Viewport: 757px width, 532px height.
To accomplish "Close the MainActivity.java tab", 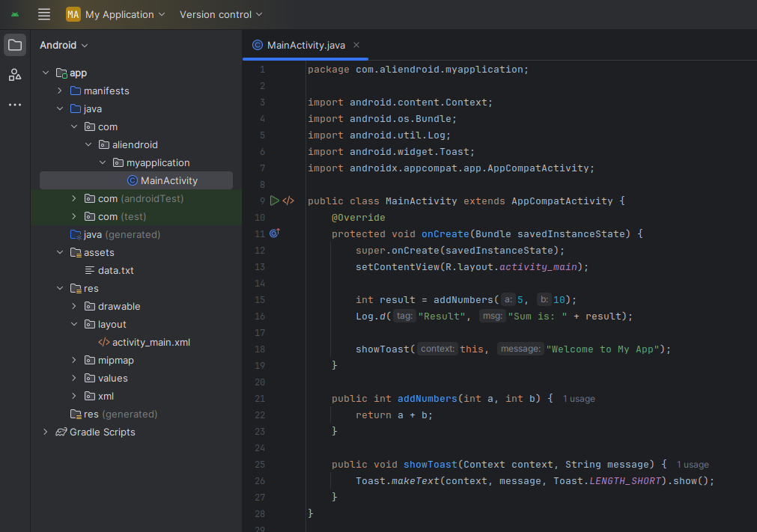I will (356, 45).
